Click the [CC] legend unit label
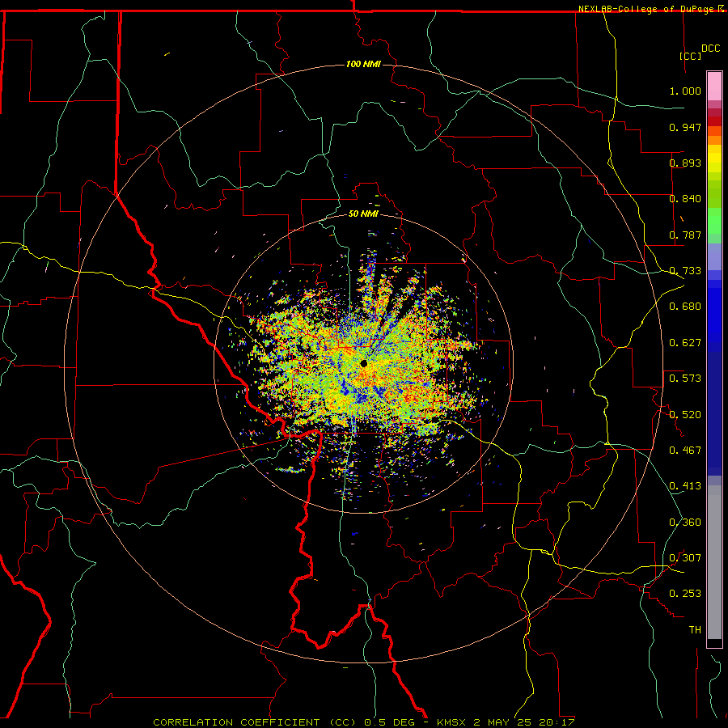Viewport: 728px width, 728px height. click(x=691, y=56)
